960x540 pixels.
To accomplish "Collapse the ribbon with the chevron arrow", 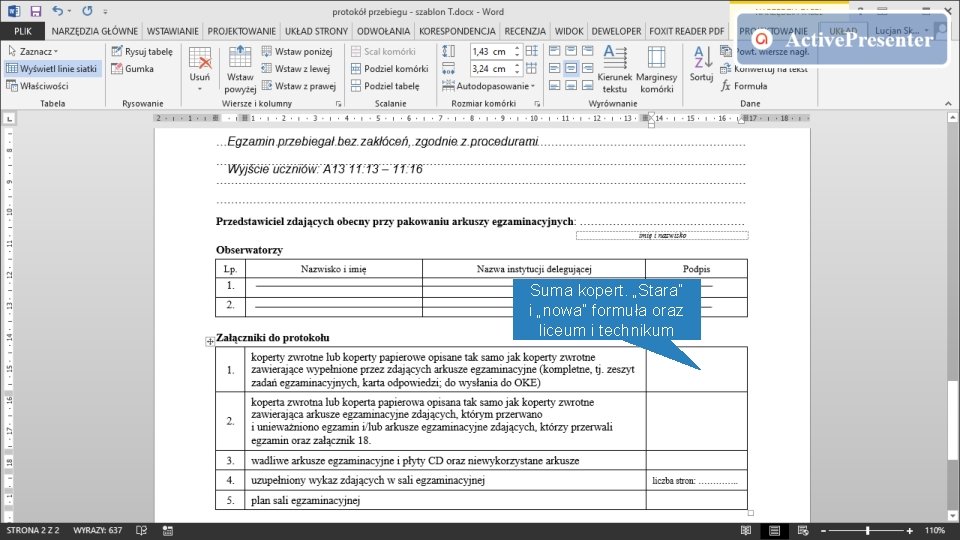I will (x=948, y=103).
